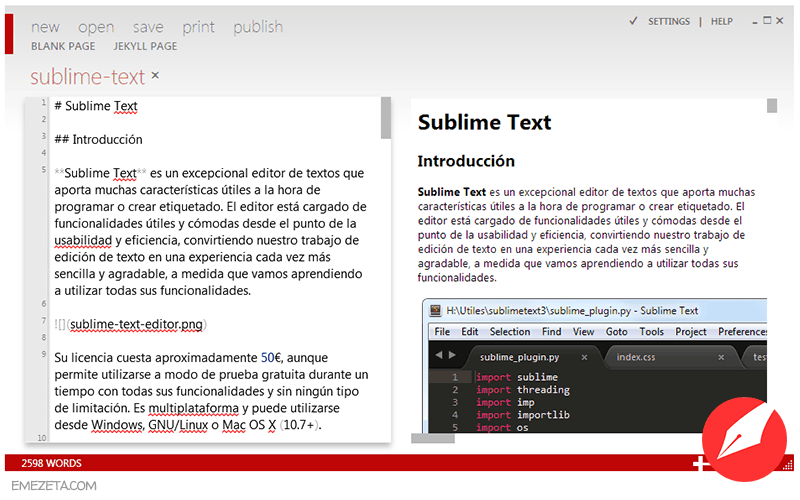Click the checkmark icon beside SETTINGS
Image resolution: width=800 pixels, height=500 pixels.
[633, 21]
